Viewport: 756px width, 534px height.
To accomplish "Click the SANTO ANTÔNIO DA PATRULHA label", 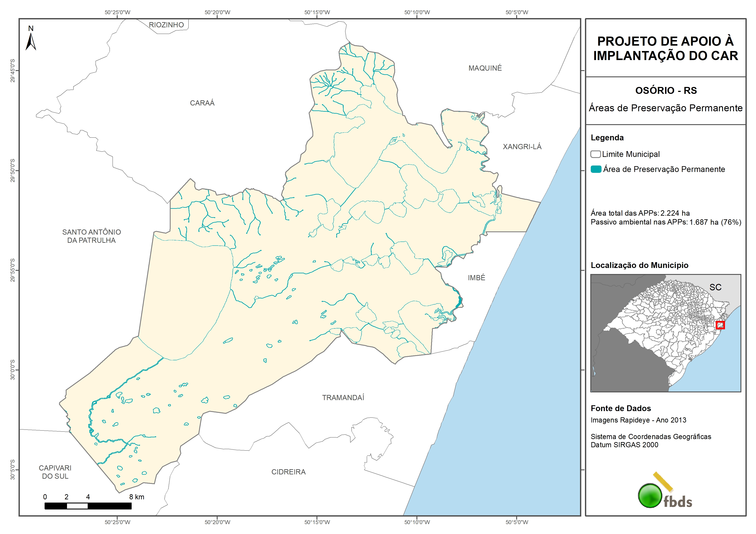I will click(x=92, y=236).
